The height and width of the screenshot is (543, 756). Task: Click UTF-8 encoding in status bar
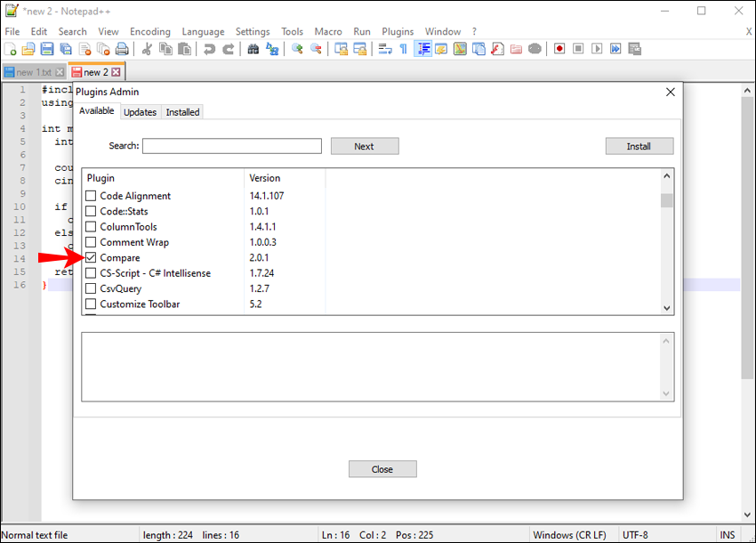click(x=635, y=535)
